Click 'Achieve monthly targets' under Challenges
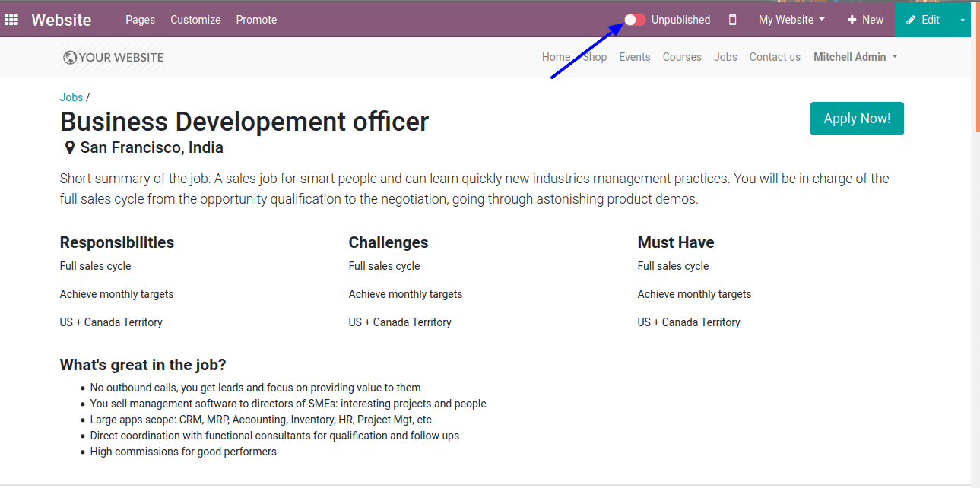This screenshot has width=980, height=488. [x=405, y=294]
